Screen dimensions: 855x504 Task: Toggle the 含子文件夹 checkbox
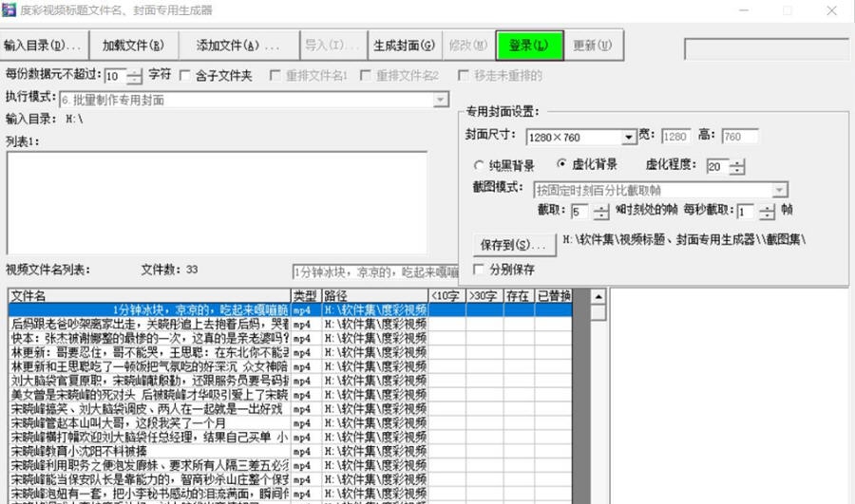[185, 75]
